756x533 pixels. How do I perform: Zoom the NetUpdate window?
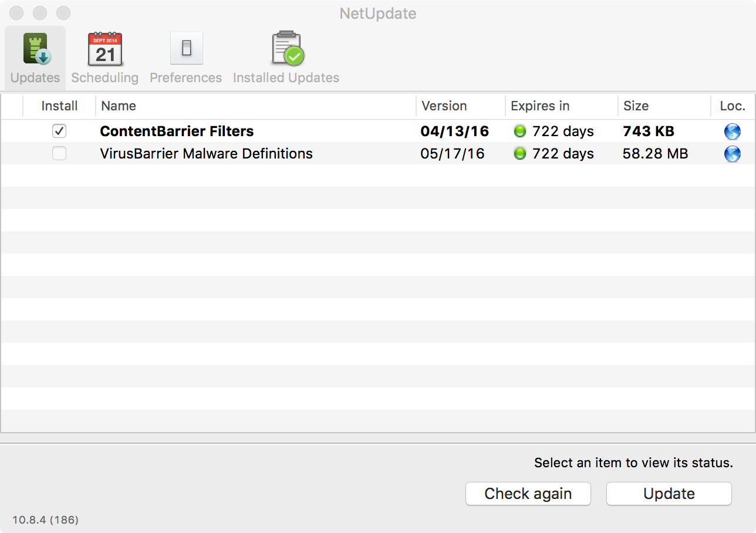pos(63,13)
